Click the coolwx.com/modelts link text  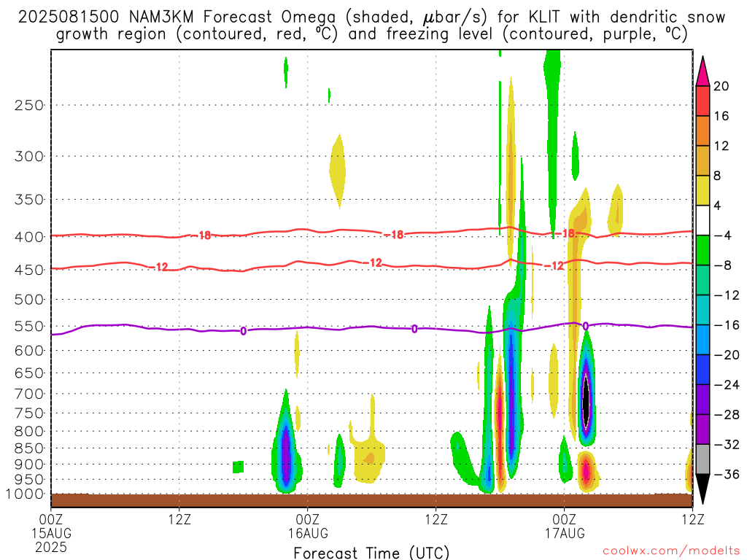[671, 551]
